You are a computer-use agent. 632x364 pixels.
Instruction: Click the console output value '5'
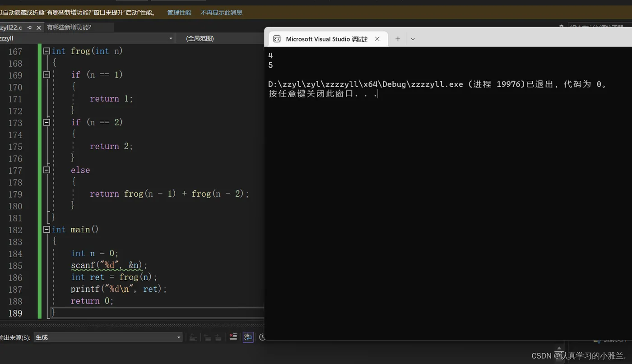coord(270,65)
